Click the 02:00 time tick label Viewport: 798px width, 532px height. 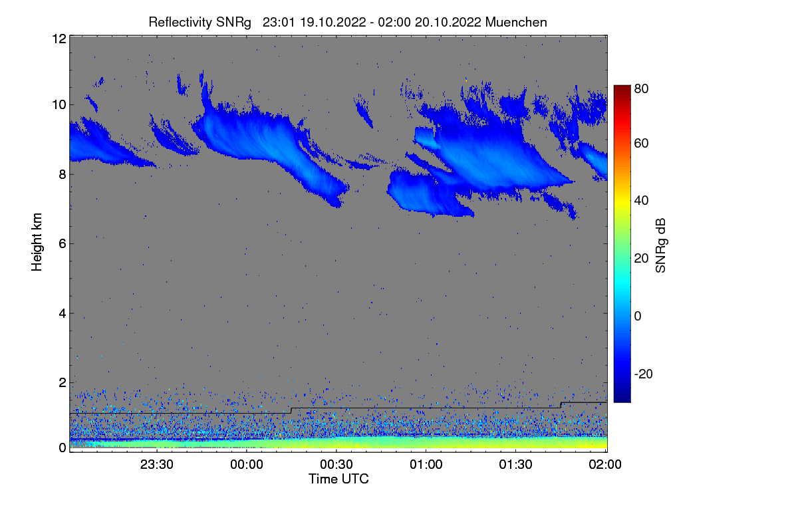point(606,464)
